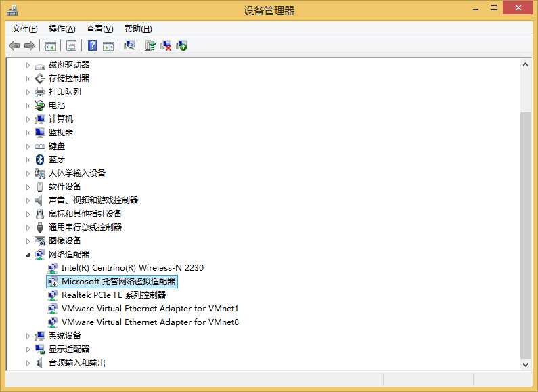
Task: Open Help via the blue question mark icon
Action: tap(92, 45)
